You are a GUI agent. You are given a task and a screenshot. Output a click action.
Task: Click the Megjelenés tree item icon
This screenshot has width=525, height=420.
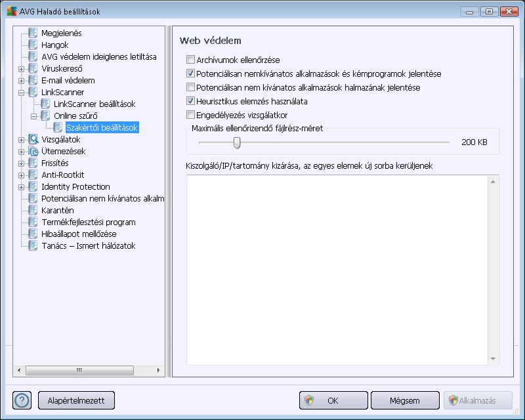coord(33,33)
